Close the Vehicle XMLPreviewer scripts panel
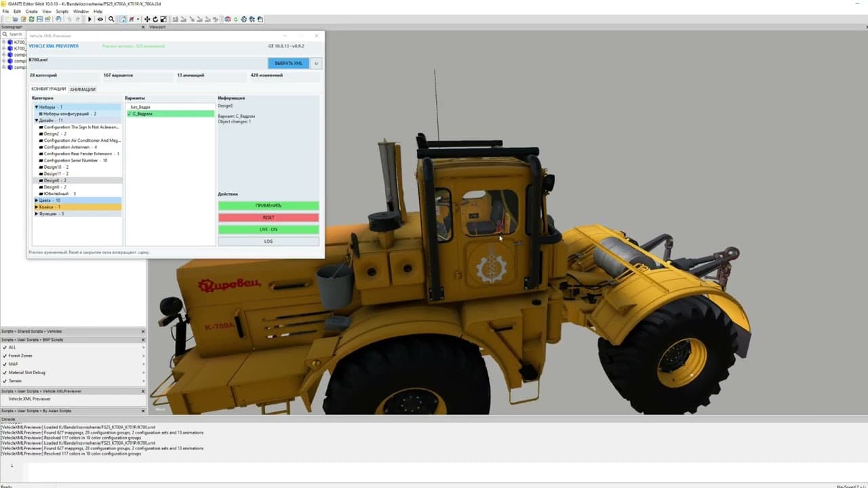The image size is (868, 488). click(x=143, y=391)
